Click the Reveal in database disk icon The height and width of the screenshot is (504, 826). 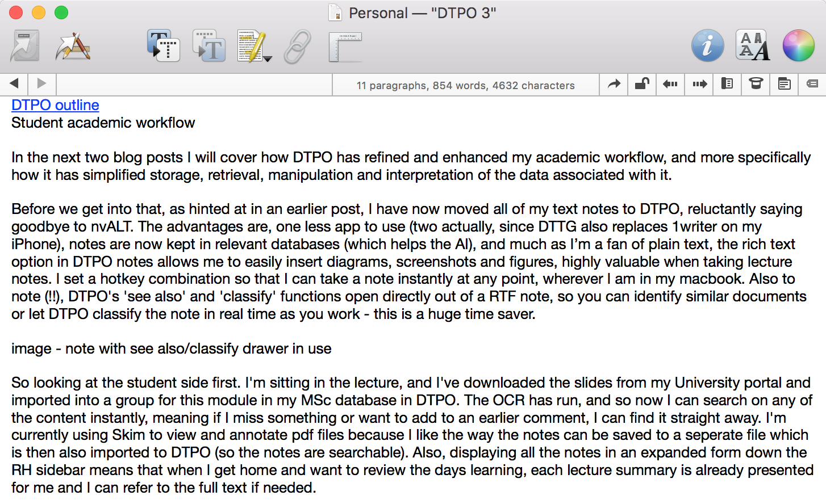(25, 46)
